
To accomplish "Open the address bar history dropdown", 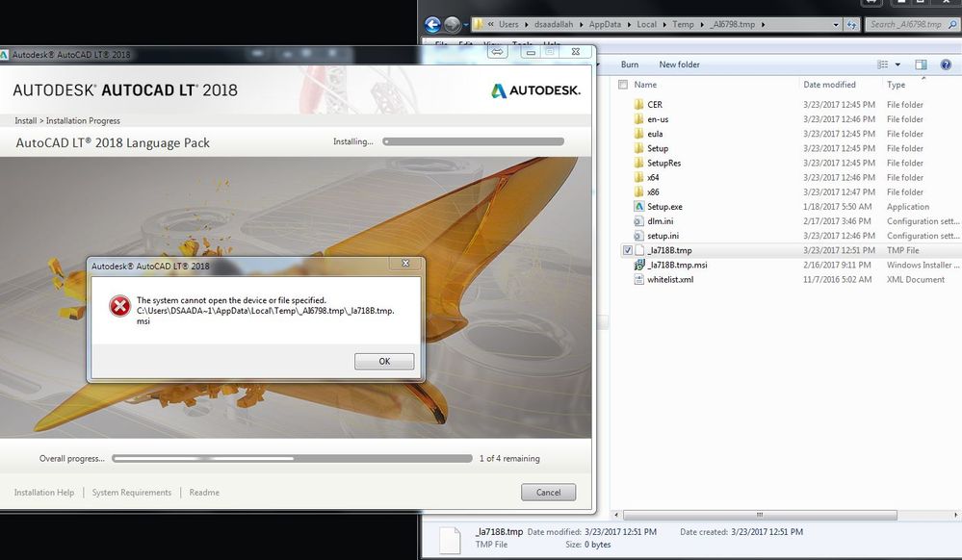I will pyautogui.click(x=836, y=25).
